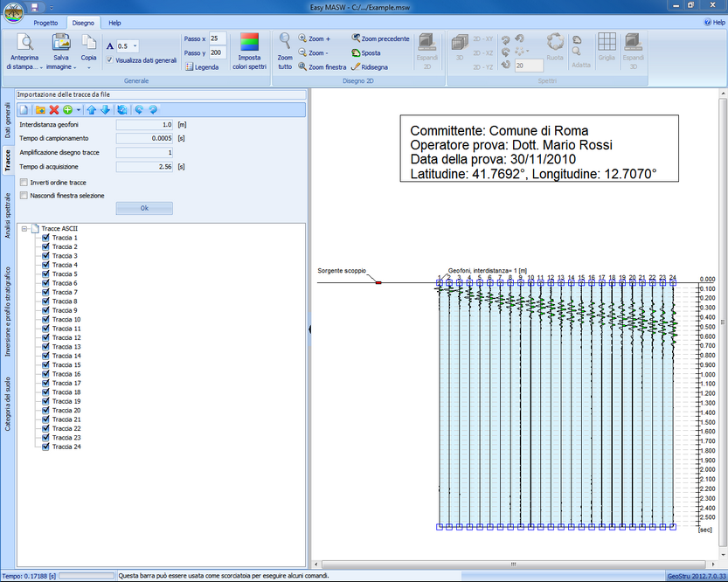Click Zoom precedente in Disegno 2D
This screenshot has height=582, width=728.
tap(381, 39)
